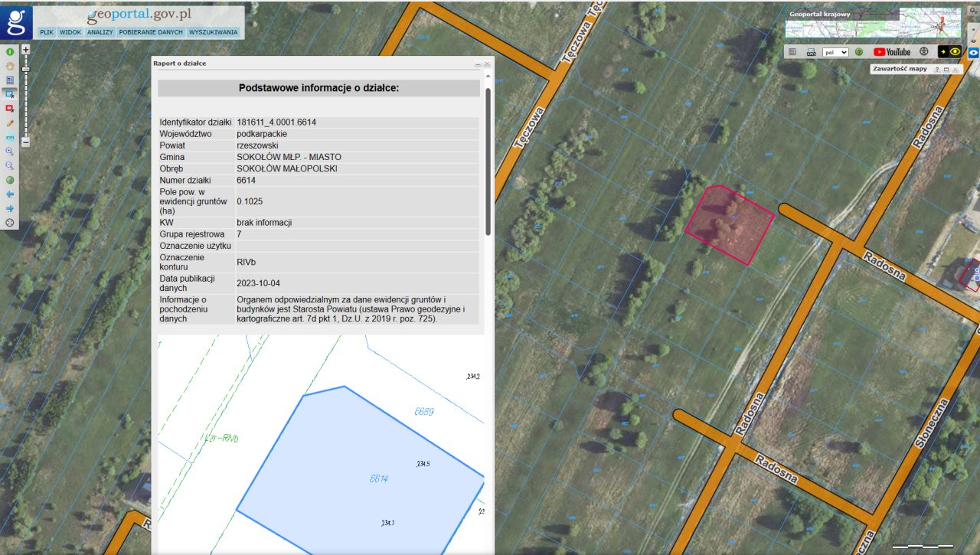Open the POBIERANIE DANYCH menu
980x555 pixels.
(x=151, y=33)
